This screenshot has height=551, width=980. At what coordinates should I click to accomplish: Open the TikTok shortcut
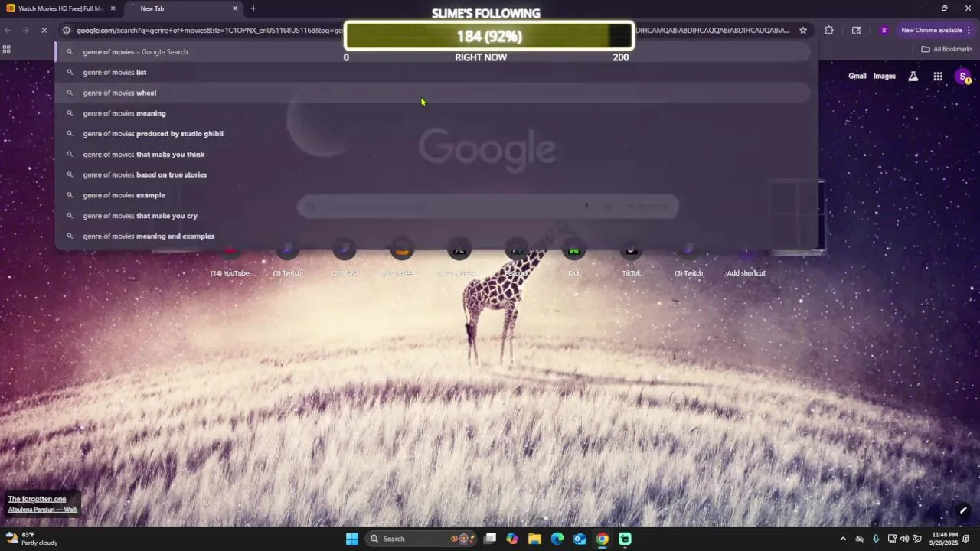pyautogui.click(x=631, y=257)
